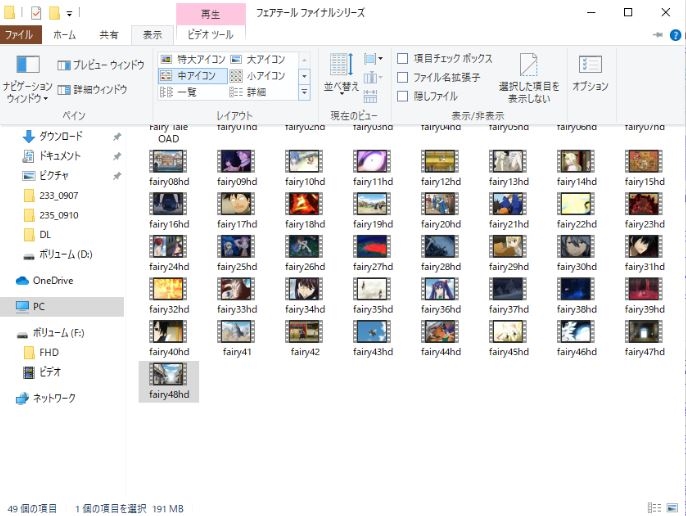686x516 pixels.
Task: Select Large icons (大アイコン) layout
Action: tap(258, 59)
